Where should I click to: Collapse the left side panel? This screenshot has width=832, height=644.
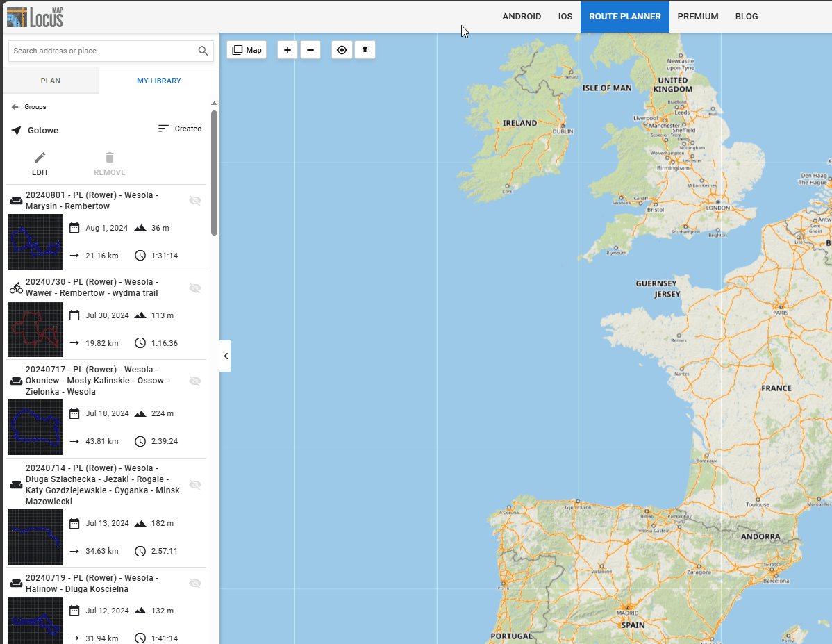pyautogui.click(x=225, y=356)
